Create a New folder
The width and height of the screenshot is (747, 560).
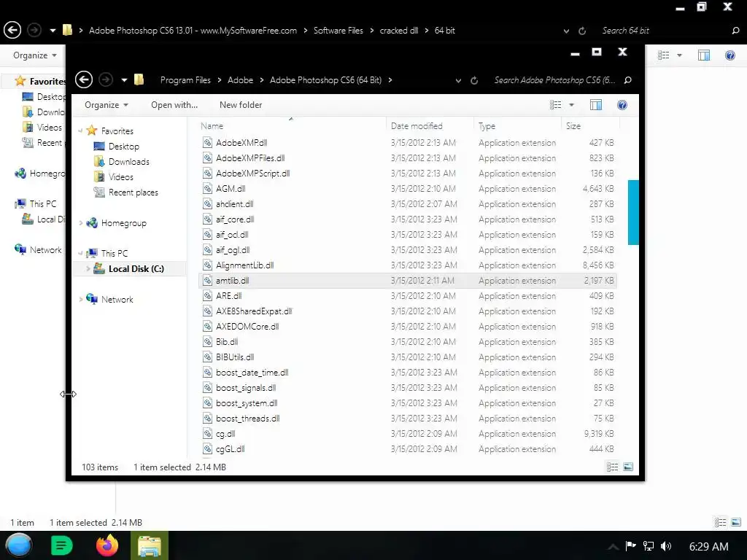(241, 105)
